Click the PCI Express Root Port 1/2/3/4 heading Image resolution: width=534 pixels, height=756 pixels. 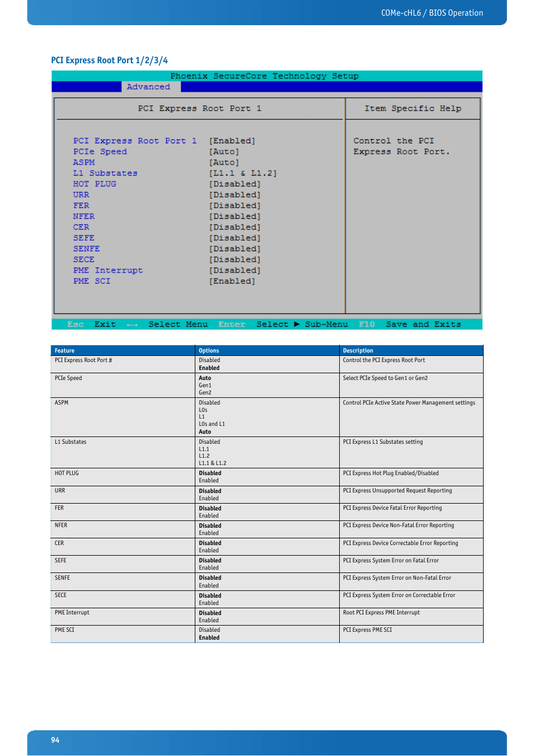click(x=110, y=60)
